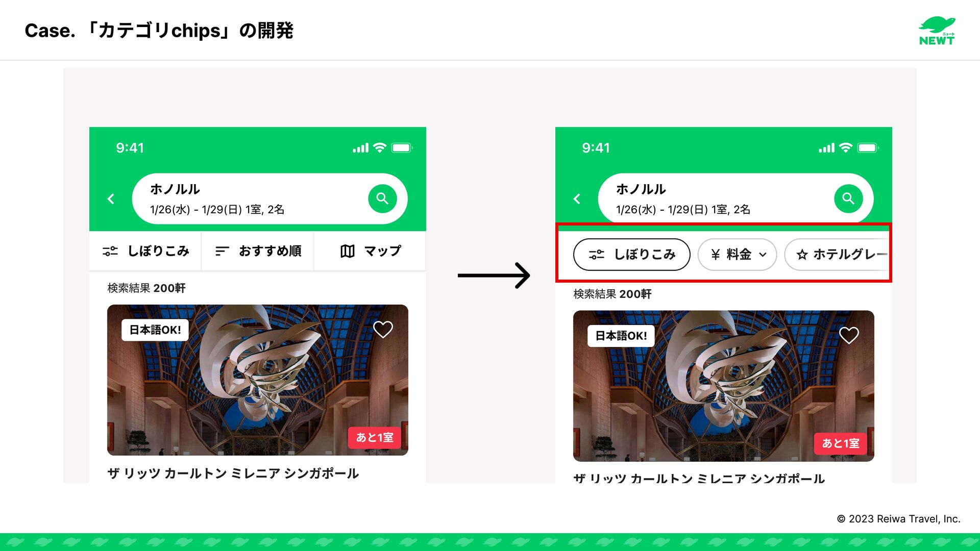Screen dimensions: 980x551
Task: Open the おすすめ順 sort option
Action: click(258, 251)
